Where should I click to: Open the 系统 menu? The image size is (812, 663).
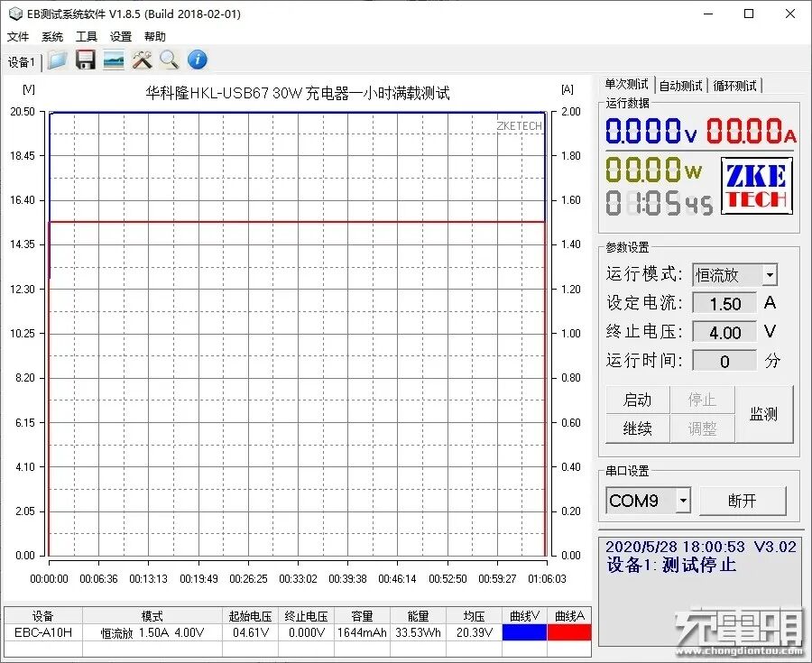52,37
